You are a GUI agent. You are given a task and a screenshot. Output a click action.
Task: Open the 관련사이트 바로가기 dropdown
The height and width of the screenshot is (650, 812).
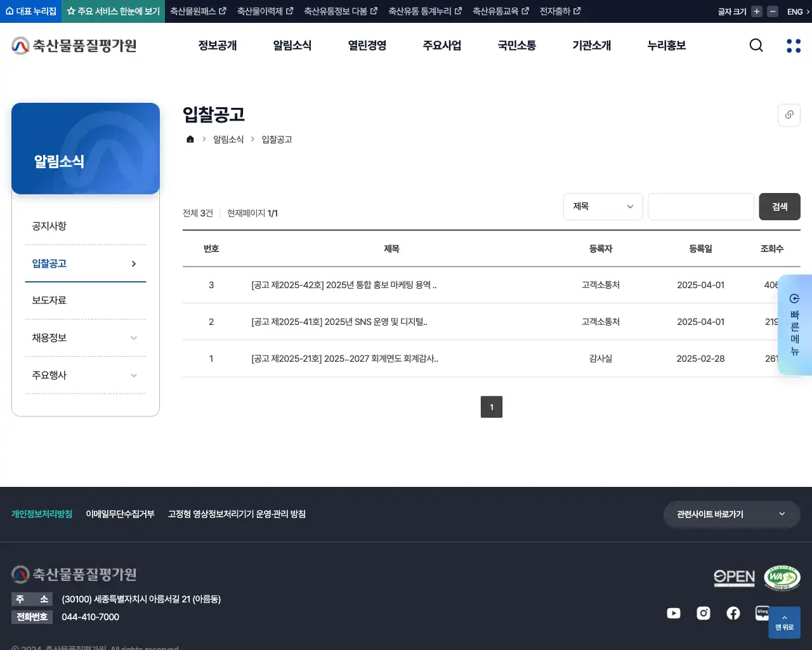[731, 514]
